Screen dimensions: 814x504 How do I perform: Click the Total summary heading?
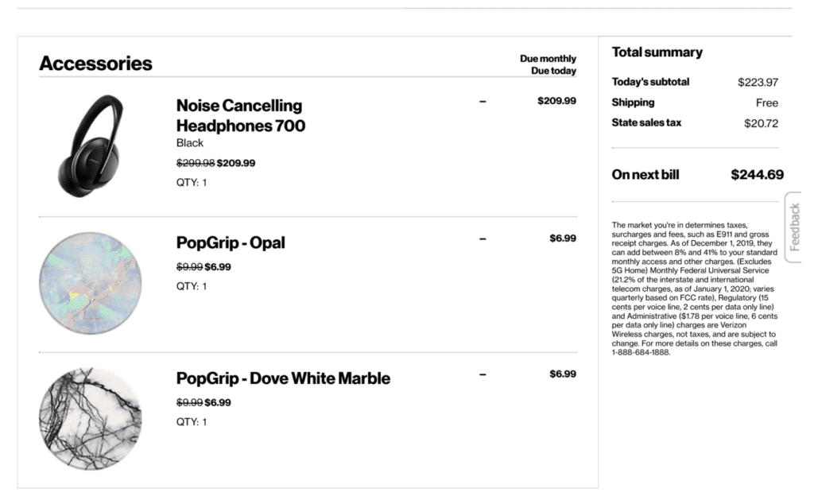(657, 52)
